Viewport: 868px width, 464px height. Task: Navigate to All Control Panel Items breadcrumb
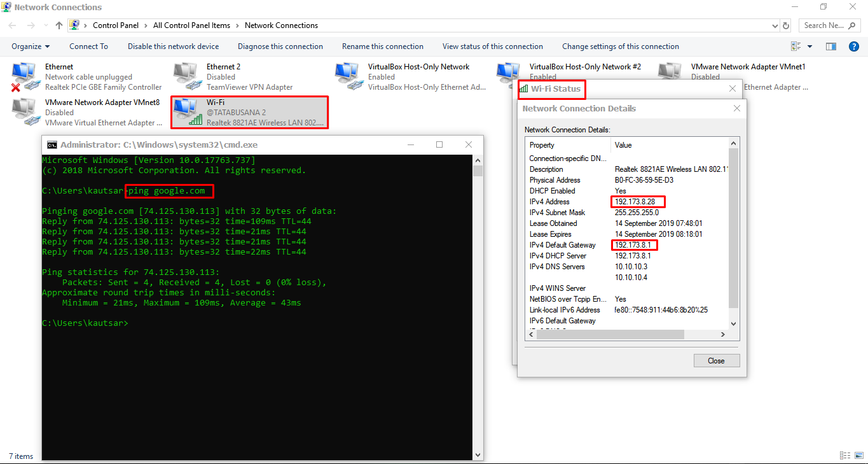click(191, 25)
